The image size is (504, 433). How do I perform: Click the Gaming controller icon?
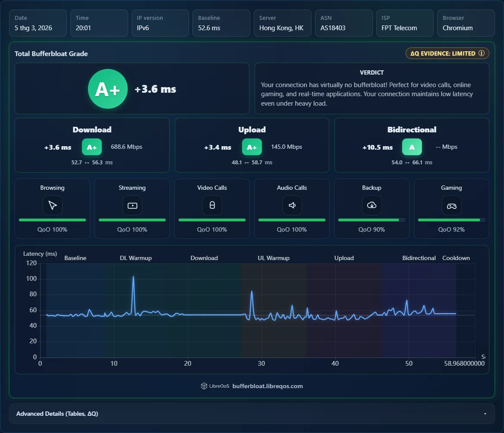point(452,206)
